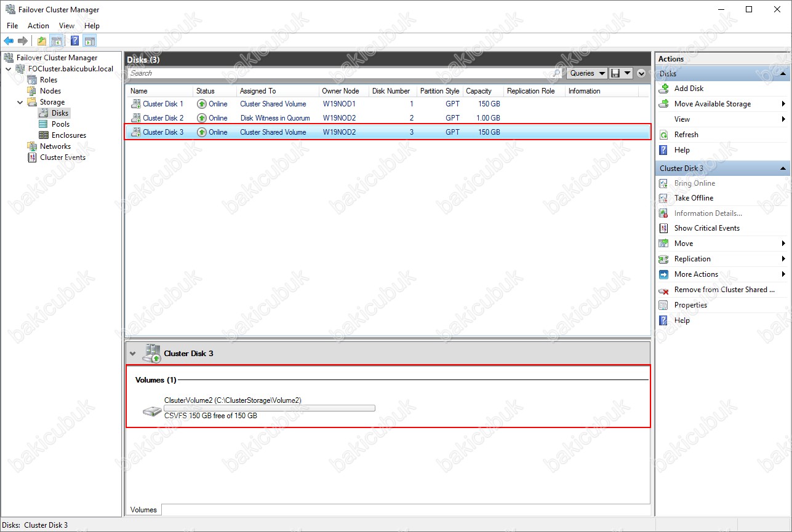Open the View menu in menu bar
The image size is (792, 532).
tap(66, 26)
